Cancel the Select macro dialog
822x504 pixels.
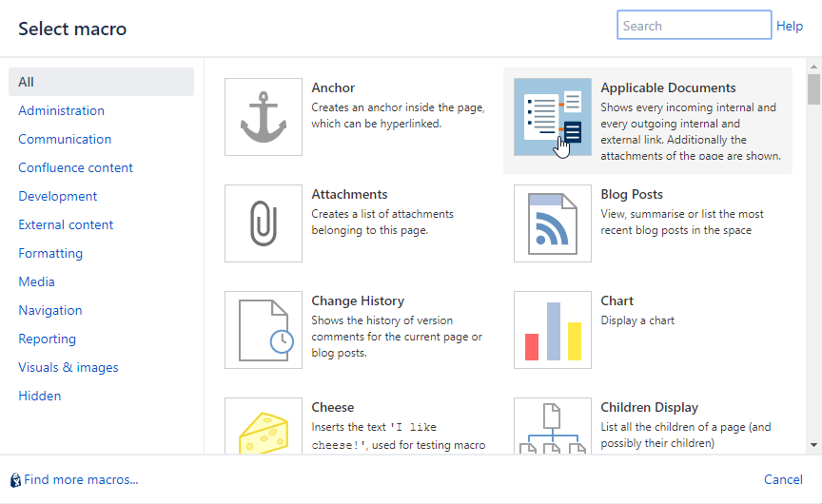pyautogui.click(x=783, y=480)
